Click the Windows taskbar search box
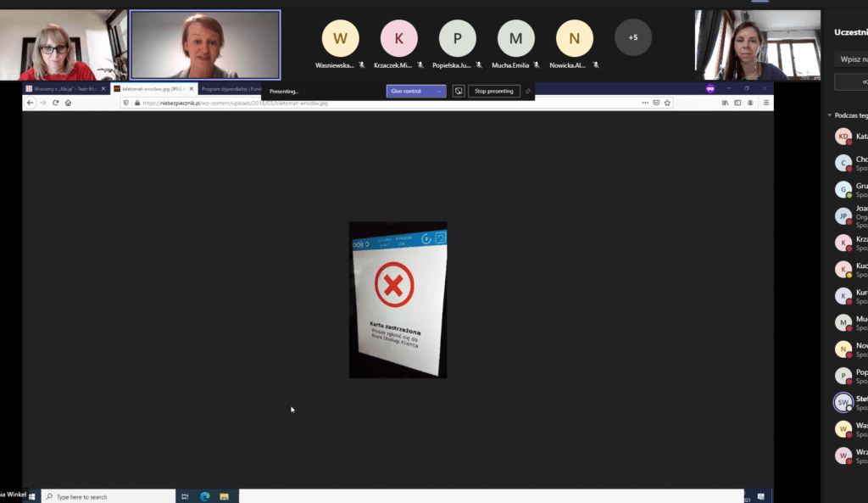This screenshot has height=503, width=868. click(108, 497)
